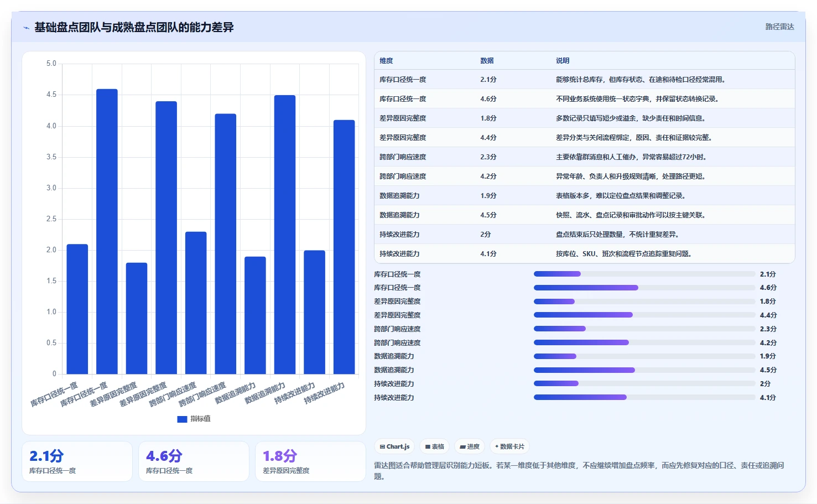Click the chart bar with value 2.3
This screenshot has width=817, height=504.
(196, 303)
